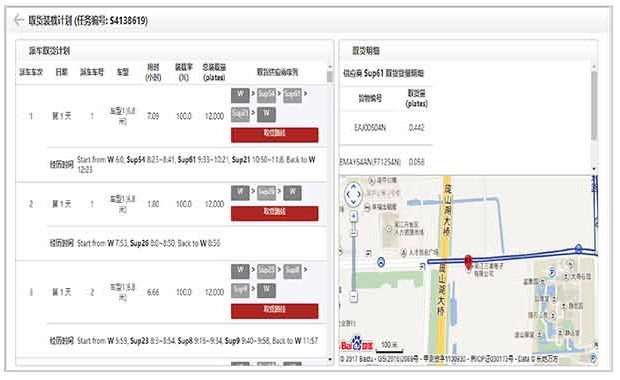Click the Baidu logo on the map
The image size is (620, 380).
point(357,345)
